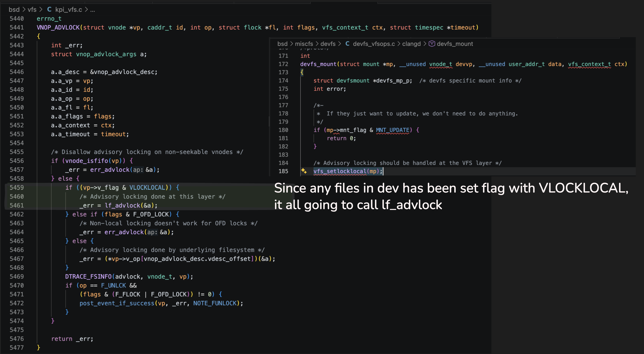Open the 'clangd' breadcrumb segment
This screenshot has width=644, height=354.
tap(411, 44)
